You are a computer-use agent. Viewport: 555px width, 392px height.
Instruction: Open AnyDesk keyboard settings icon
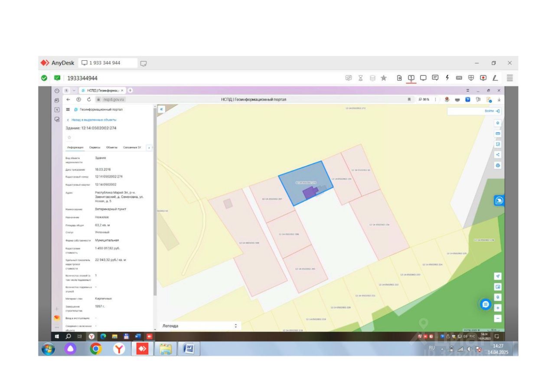[459, 78]
